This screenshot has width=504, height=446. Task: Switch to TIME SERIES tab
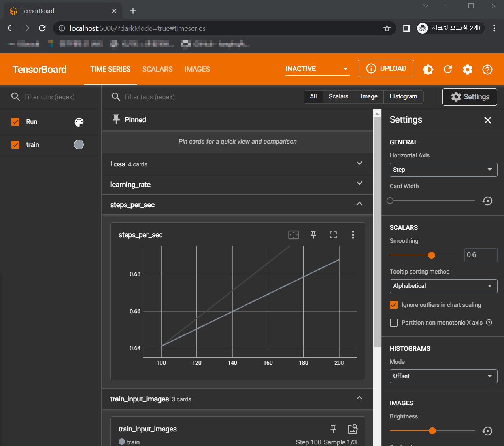(x=110, y=69)
